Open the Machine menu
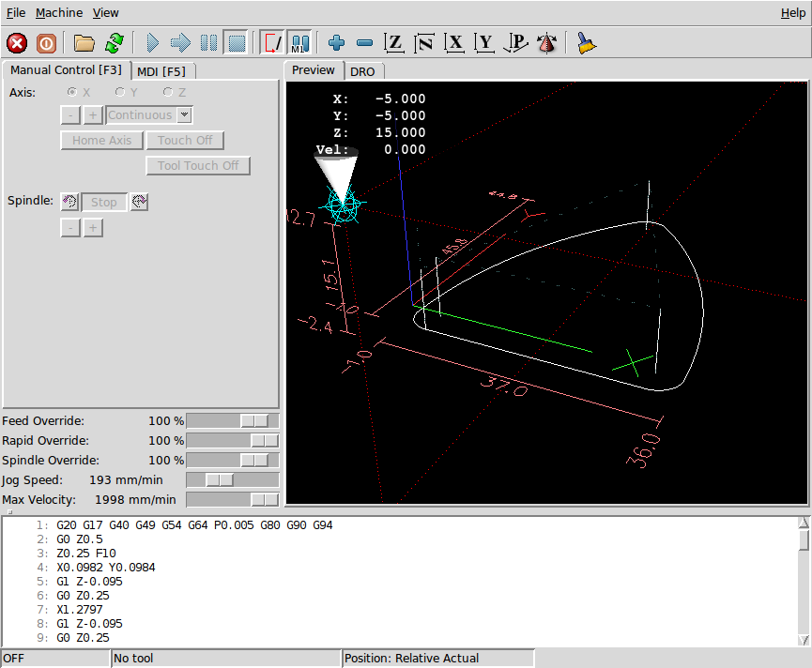Screen dimensions: 812x668 click(x=59, y=12)
